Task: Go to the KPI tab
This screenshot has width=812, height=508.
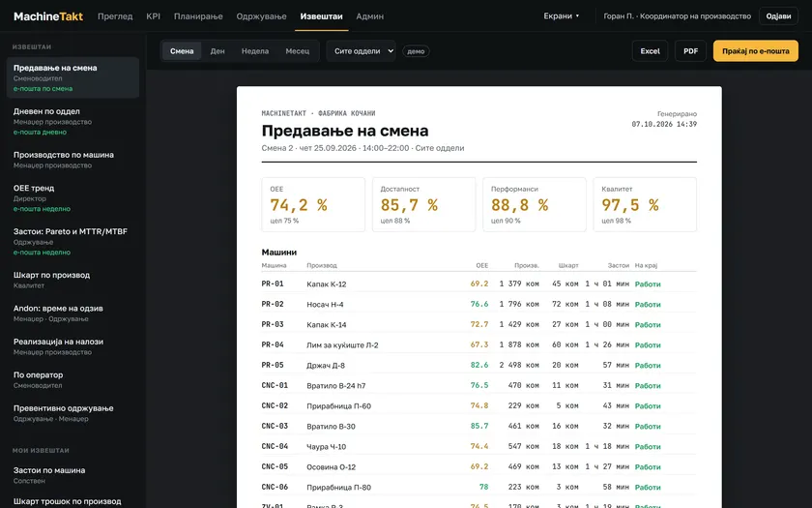Action: pos(154,16)
